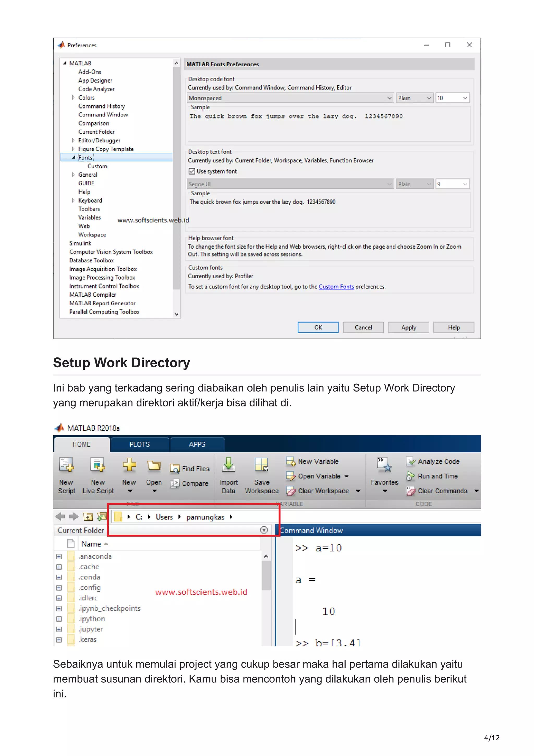The image size is (534, 756).
Task: Open the Monospaced font dropdown
Action: tap(290, 98)
